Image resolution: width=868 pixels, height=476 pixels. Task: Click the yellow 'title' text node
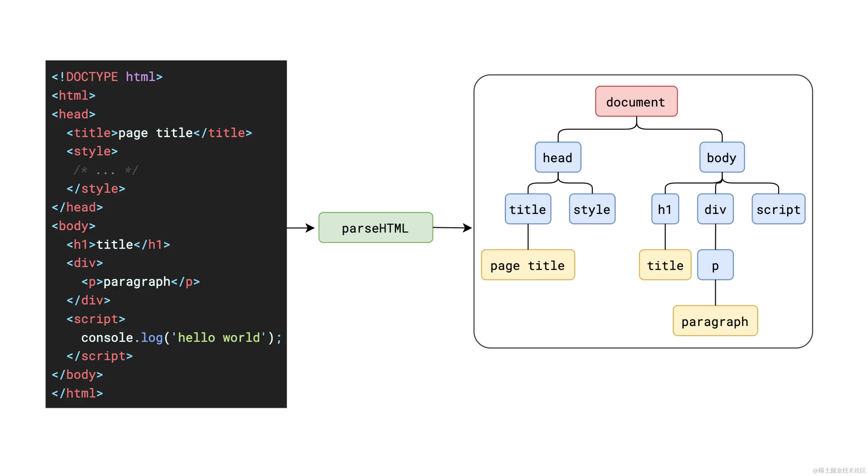(665, 265)
